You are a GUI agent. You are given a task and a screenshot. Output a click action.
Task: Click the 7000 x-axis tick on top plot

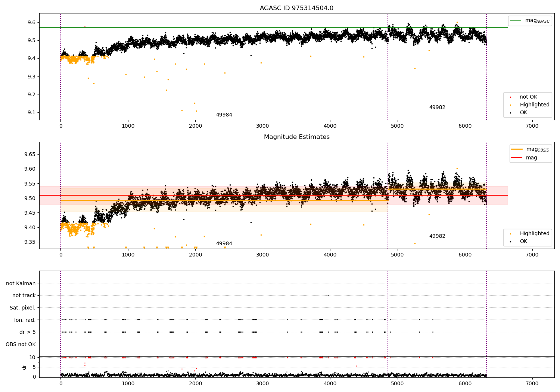pyautogui.click(x=532, y=126)
